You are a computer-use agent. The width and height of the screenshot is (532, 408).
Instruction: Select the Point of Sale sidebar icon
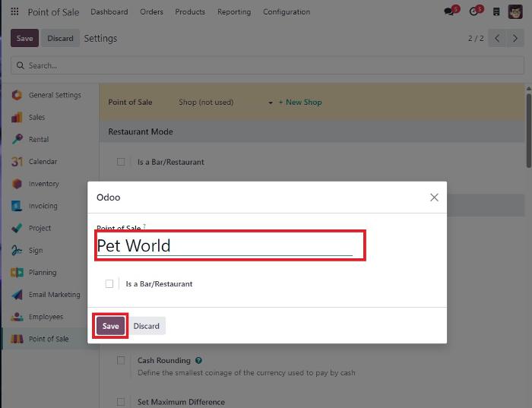point(17,339)
